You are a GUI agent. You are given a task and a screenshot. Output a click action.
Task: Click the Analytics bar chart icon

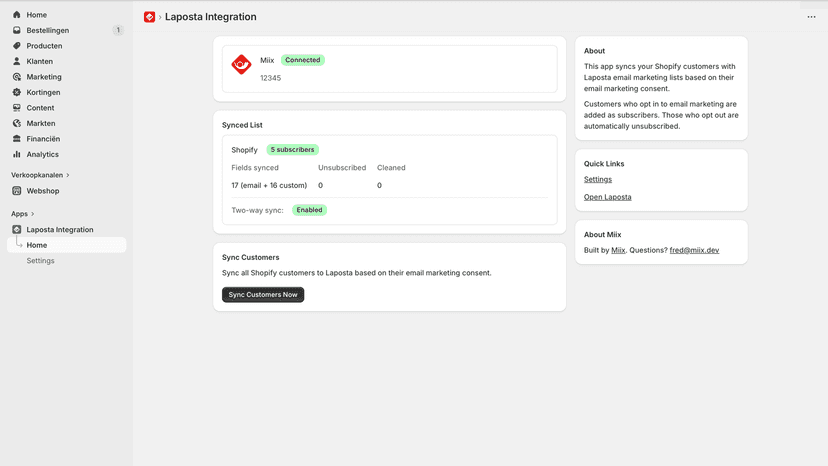16,154
